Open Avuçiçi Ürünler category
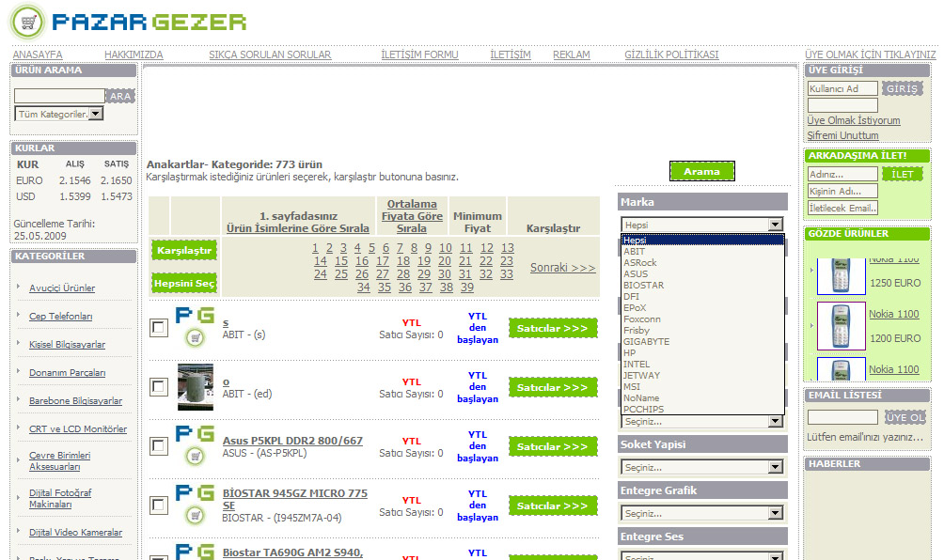This screenshot has height=560, width=944. (x=62, y=288)
